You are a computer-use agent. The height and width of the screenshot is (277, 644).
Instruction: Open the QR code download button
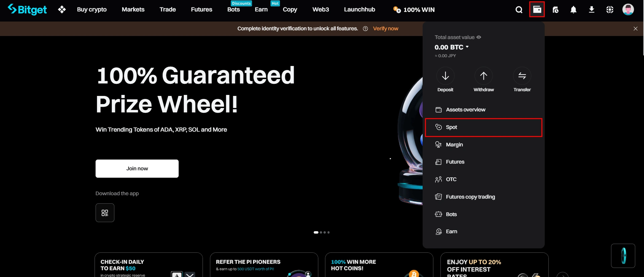pyautogui.click(x=105, y=213)
